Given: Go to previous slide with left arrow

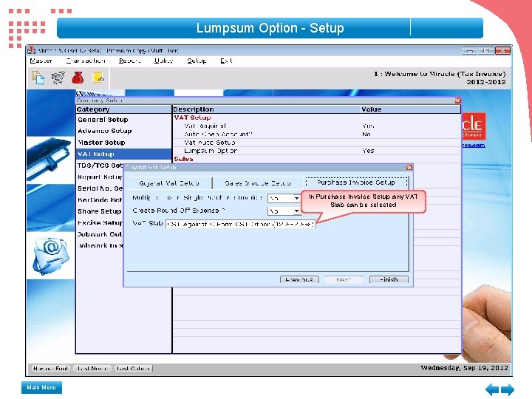Looking at the screenshot, I should (492, 389).
